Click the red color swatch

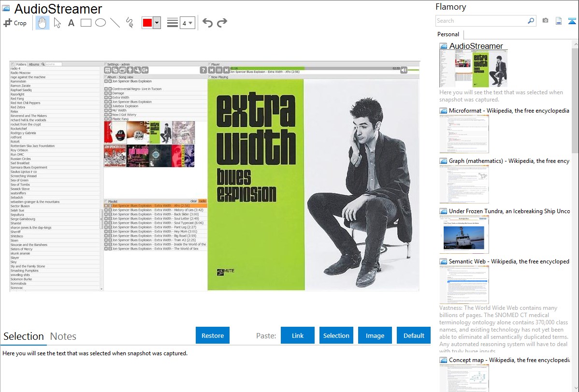tap(147, 23)
